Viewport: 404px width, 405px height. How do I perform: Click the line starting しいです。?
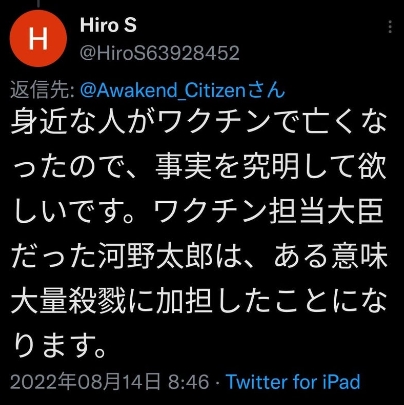pyautogui.click(x=197, y=212)
